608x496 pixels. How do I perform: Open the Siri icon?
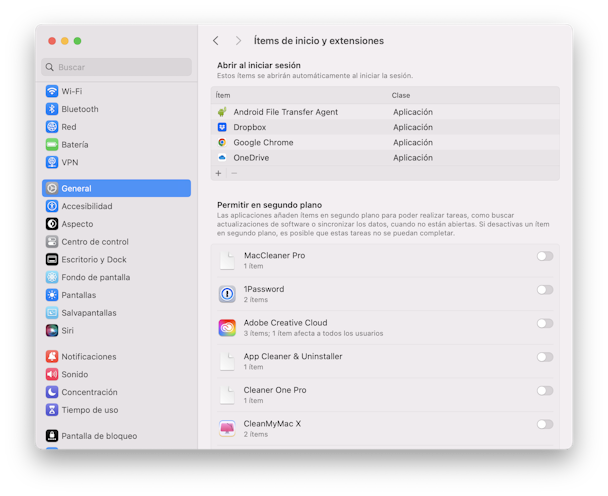click(x=52, y=330)
